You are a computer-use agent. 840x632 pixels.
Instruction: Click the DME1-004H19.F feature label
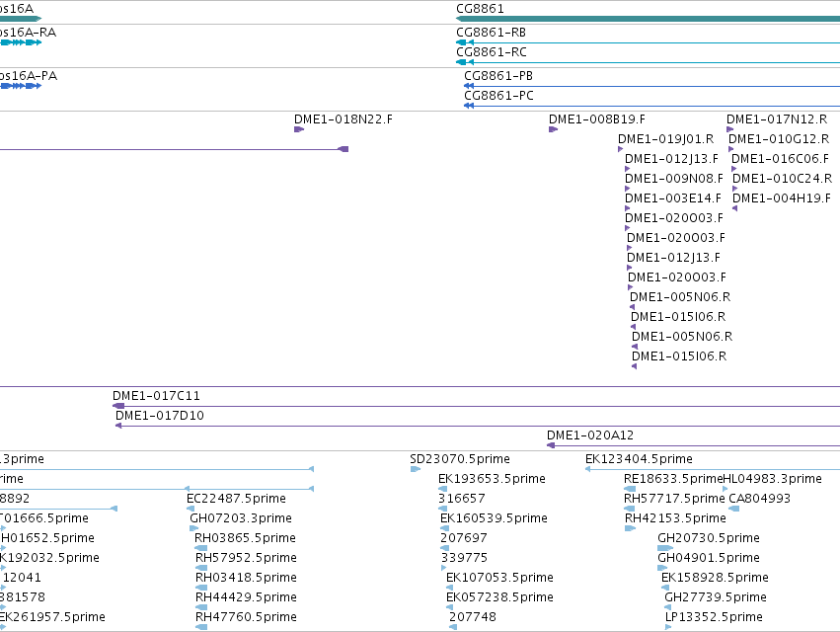coord(781,198)
